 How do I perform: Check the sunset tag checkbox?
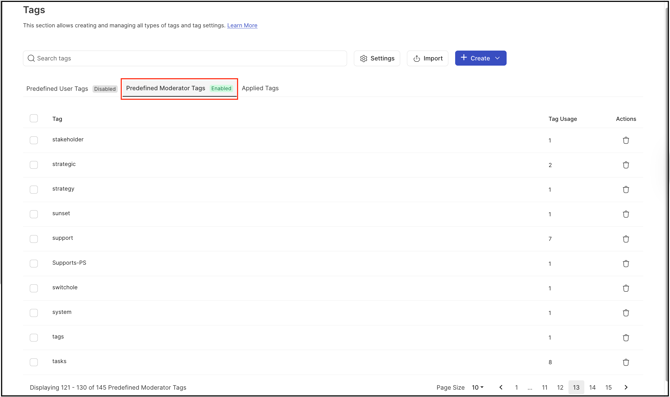(34, 214)
